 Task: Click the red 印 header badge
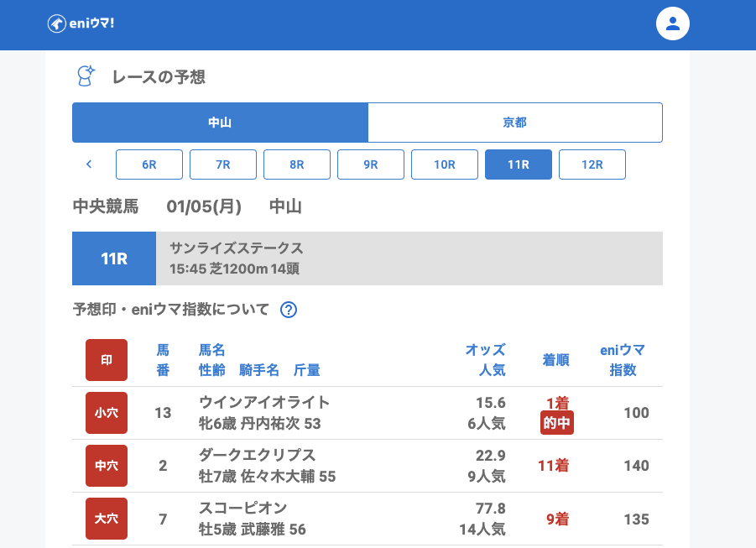pyautogui.click(x=107, y=360)
